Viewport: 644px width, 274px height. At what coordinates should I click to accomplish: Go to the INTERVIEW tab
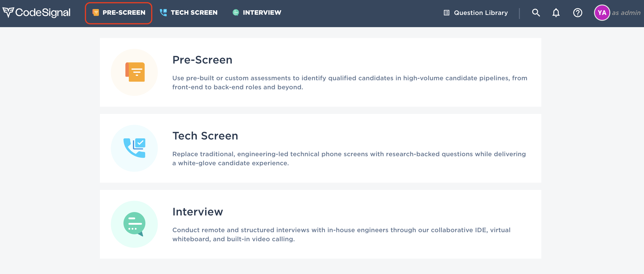257,12
